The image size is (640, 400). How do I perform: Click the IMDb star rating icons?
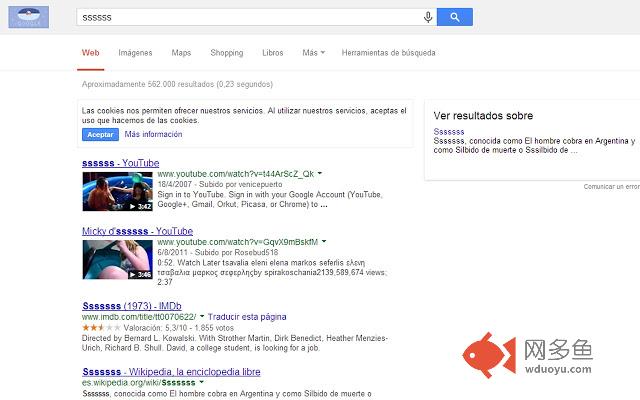click(101, 327)
